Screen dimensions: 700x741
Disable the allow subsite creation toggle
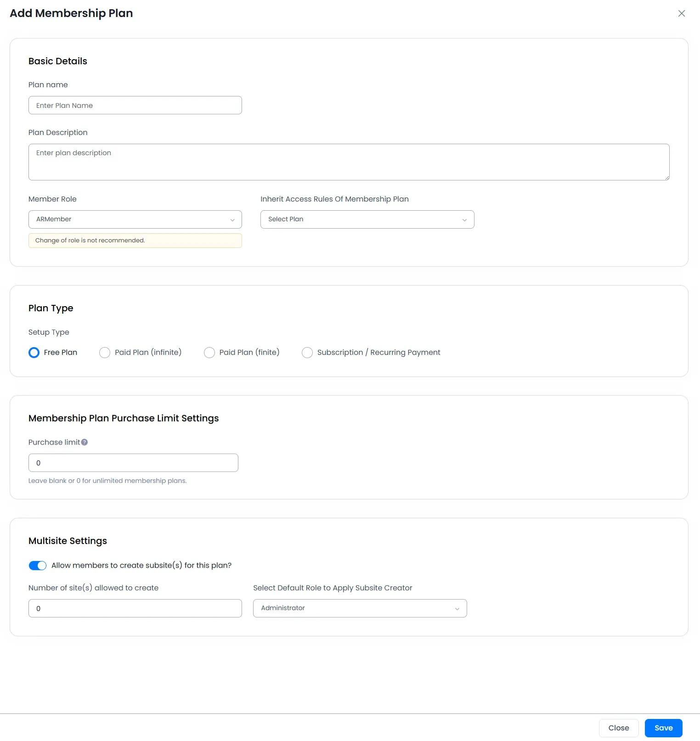pos(38,566)
